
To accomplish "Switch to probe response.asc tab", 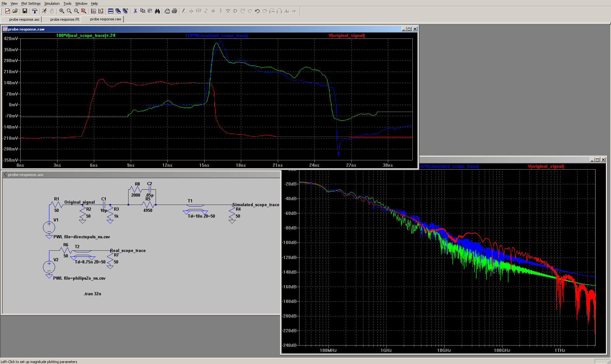I will 24,19.
